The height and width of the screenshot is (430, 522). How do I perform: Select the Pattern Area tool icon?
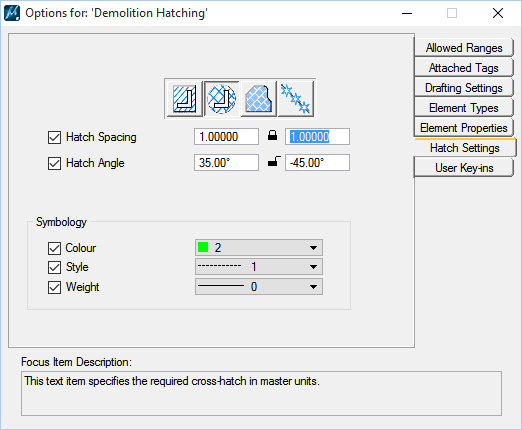(x=259, y=99)
